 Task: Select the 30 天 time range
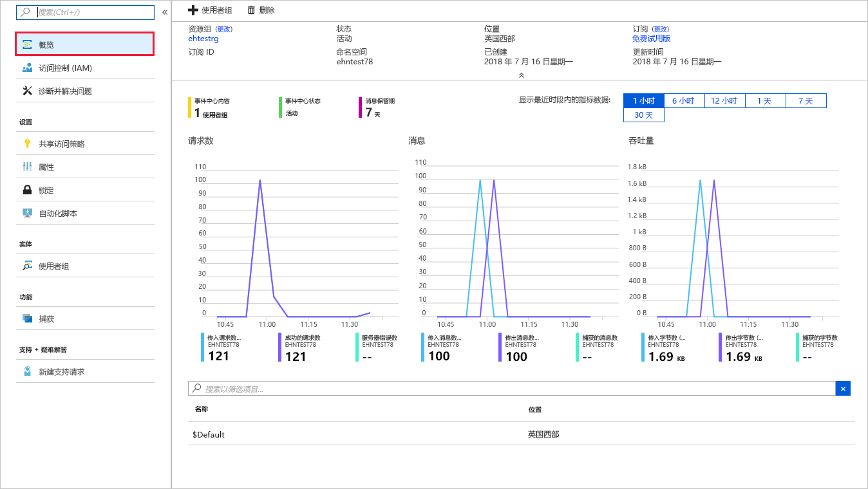point(643,115)
